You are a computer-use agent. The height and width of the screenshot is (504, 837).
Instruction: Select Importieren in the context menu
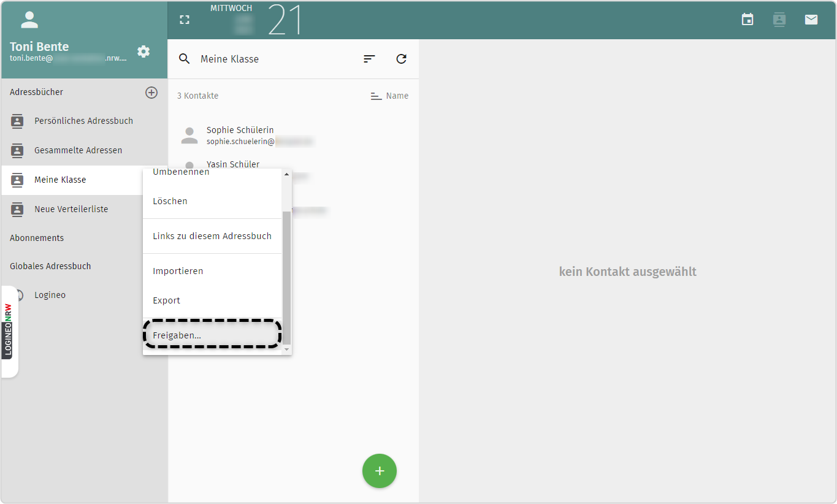coord(213,271)
